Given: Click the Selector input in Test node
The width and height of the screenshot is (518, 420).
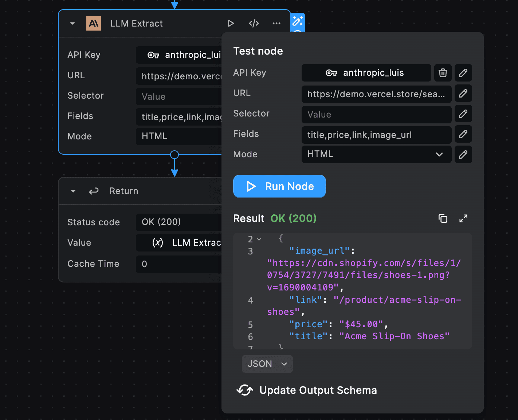Looking at the screenshot, I should (x=376, y=115).
